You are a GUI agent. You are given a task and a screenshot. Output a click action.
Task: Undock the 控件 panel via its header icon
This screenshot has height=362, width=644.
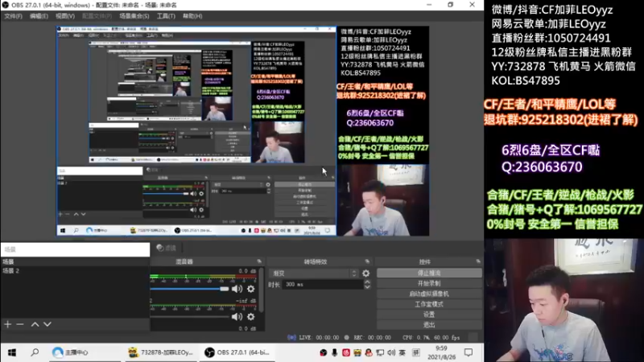pos(478,261)
